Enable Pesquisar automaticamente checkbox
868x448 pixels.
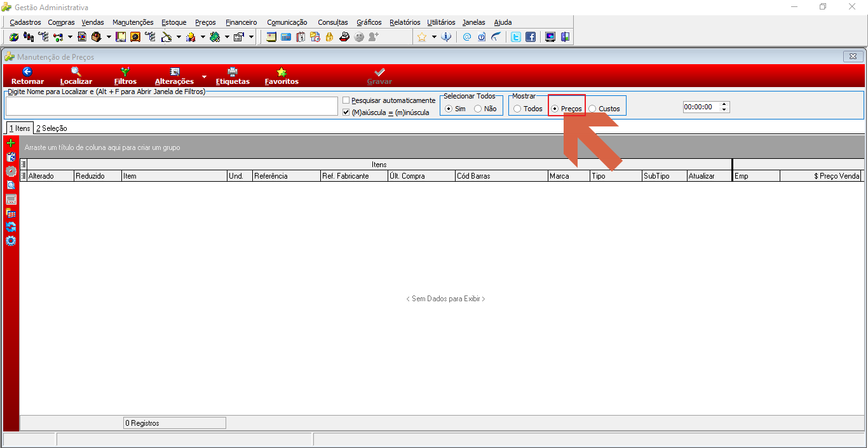346,100
